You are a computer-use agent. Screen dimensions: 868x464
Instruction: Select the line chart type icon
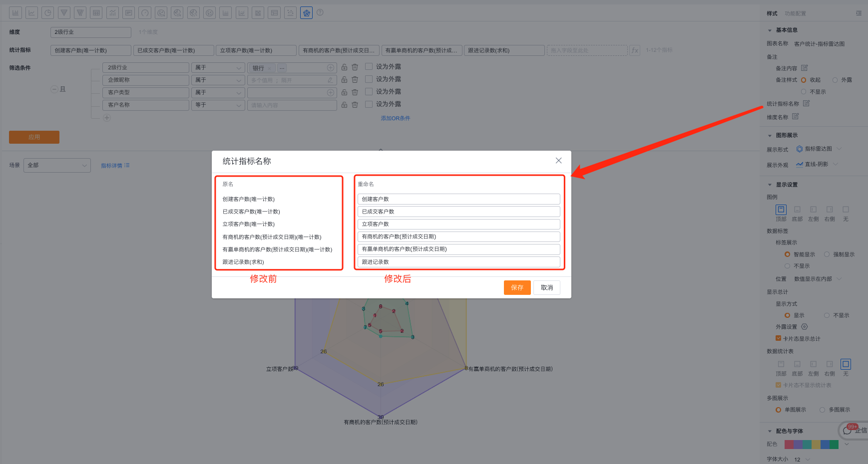[31, 13]
